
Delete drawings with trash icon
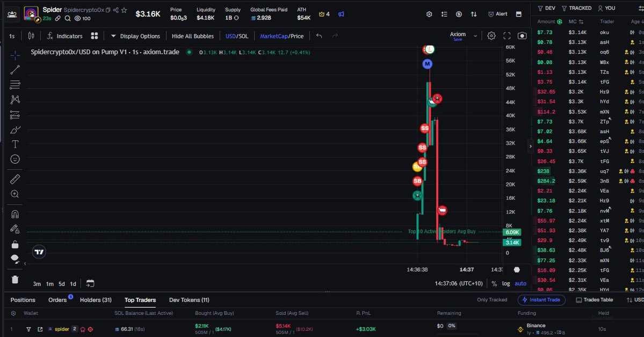click(15, 279)
